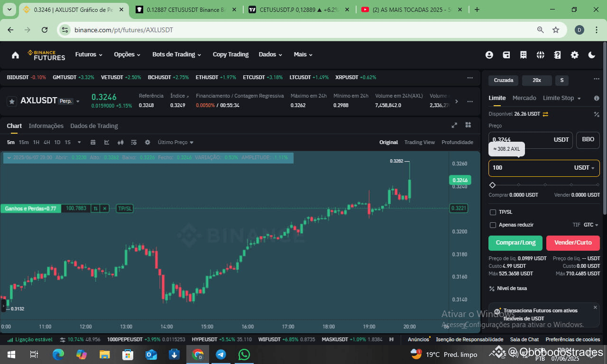Open the chart settings gear icon
The height and width of the screenshot is (364, 607).
147,142
